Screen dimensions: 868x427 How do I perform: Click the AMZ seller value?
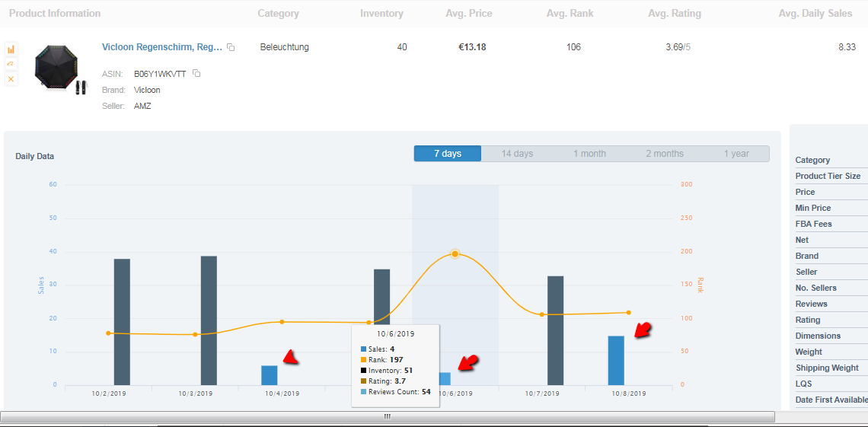[142, 107]
